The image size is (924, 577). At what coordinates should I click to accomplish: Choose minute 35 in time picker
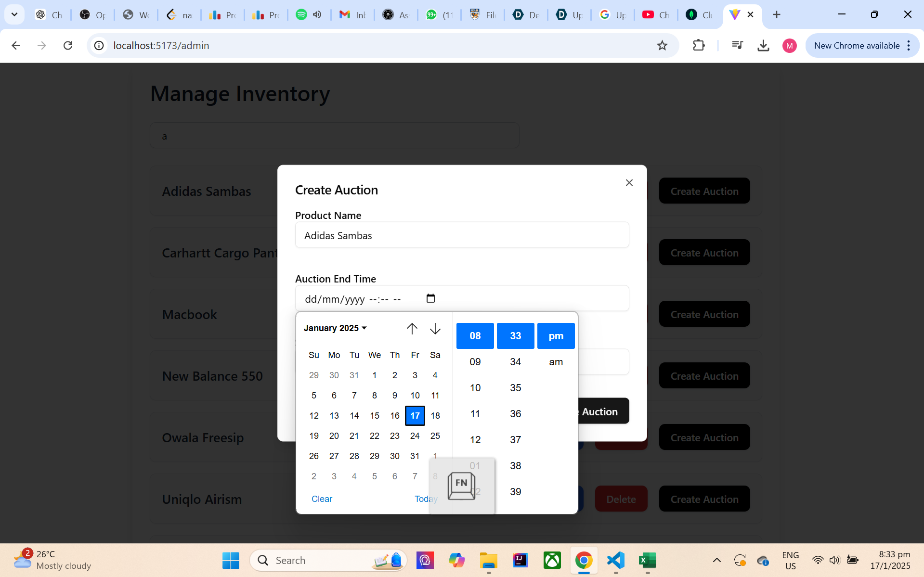tap(516, 388)
